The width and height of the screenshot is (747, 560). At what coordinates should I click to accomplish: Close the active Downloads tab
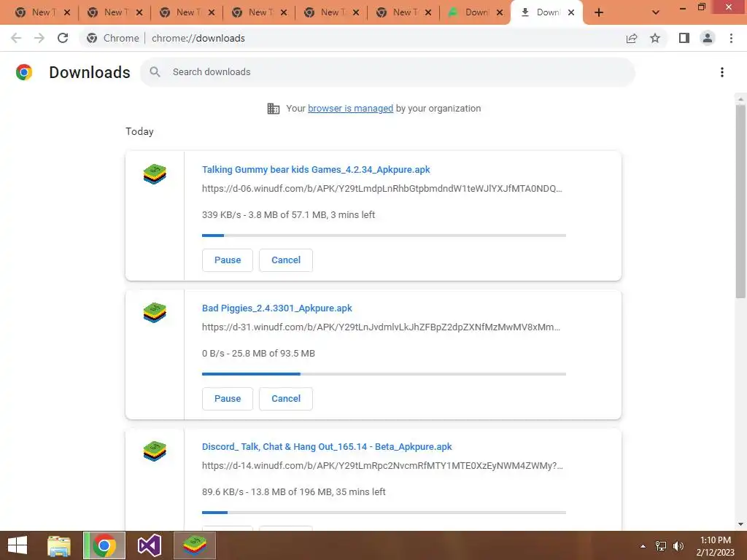571,12
